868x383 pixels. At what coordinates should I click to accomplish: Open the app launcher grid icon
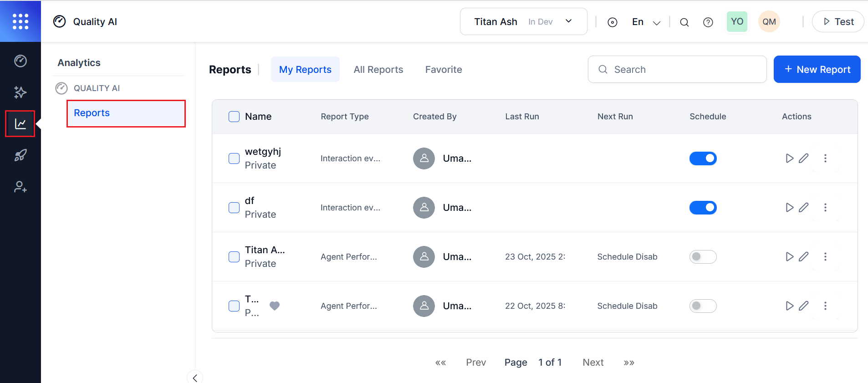pyautogui.click(x=20, y=21)
